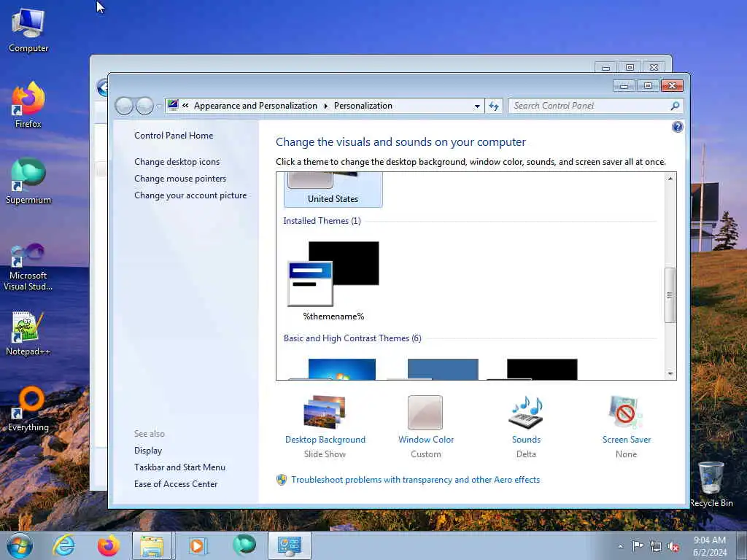Click the themes list scrollbar thumb
This screenshot has width=747, height=560.
(x=670, y=295)
